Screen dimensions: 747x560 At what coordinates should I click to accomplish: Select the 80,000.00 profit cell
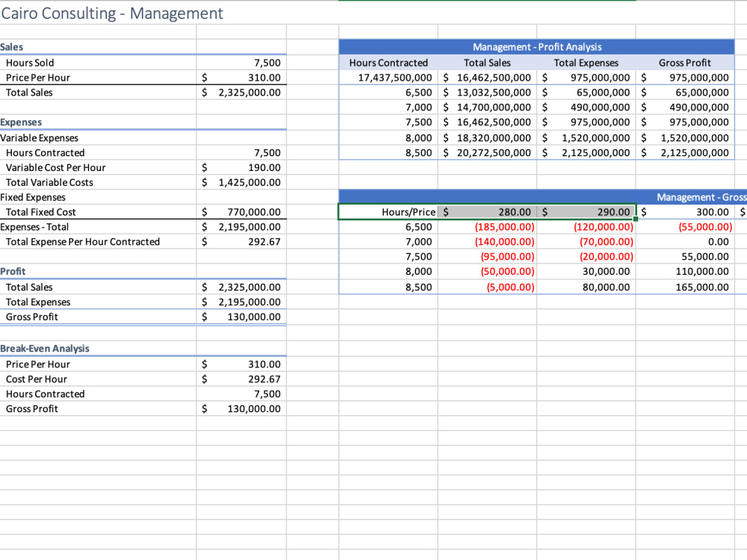pos(586,287)
